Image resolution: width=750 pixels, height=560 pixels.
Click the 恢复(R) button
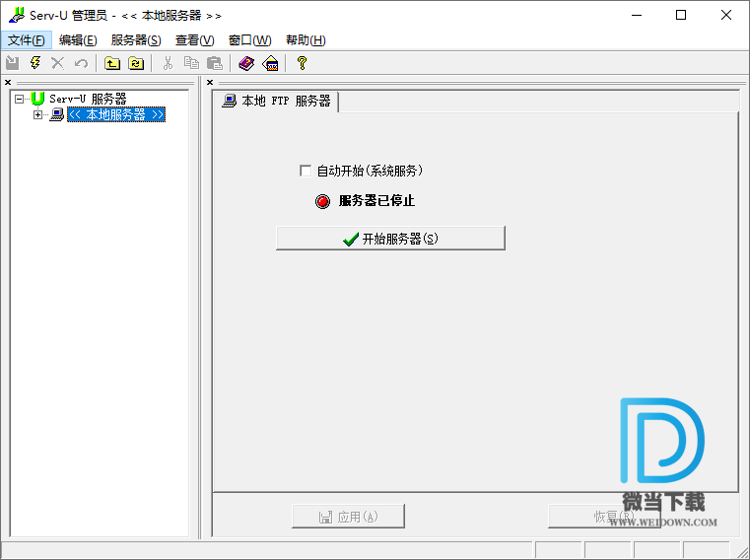click(x=604, y=517)
